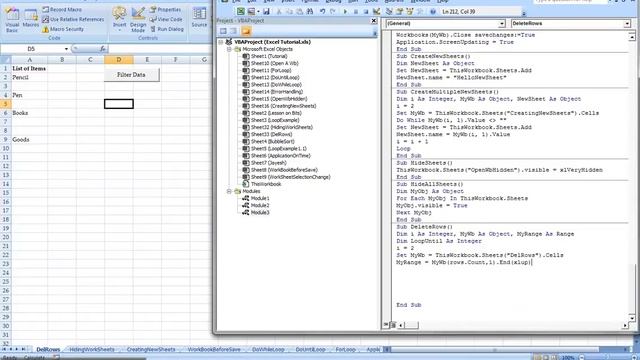Click the Insert Function fx button
This screenshot has width=640, height=360.
(x=102, y=49)
